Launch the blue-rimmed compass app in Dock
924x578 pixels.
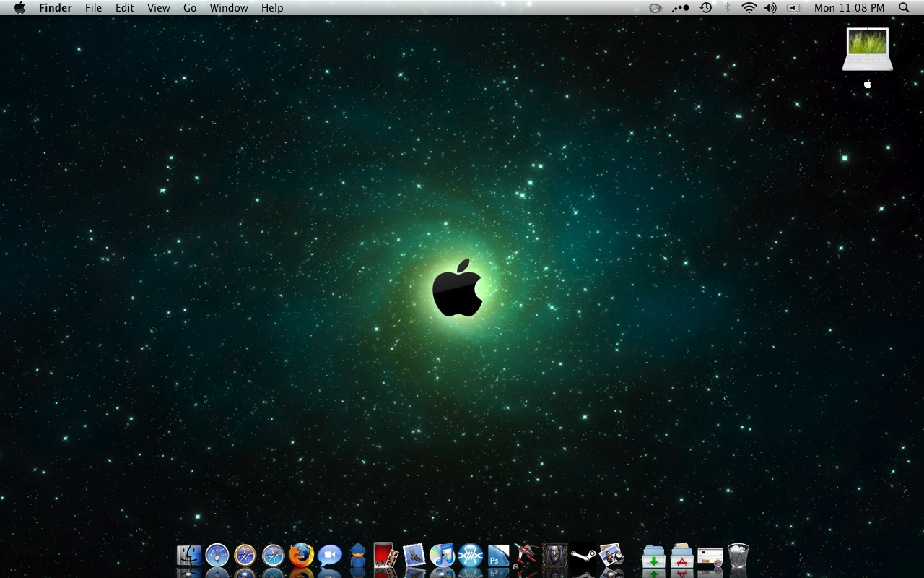tap(217, 556)
